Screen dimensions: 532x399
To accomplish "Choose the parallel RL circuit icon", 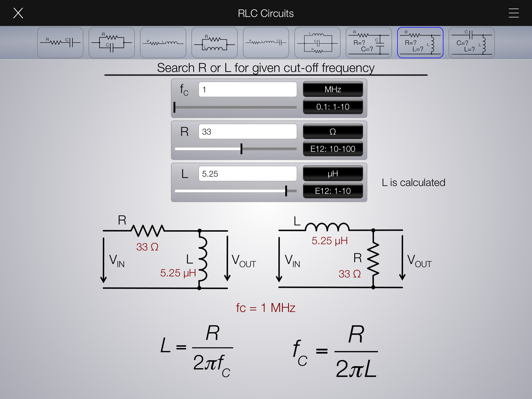I will 214,42.
